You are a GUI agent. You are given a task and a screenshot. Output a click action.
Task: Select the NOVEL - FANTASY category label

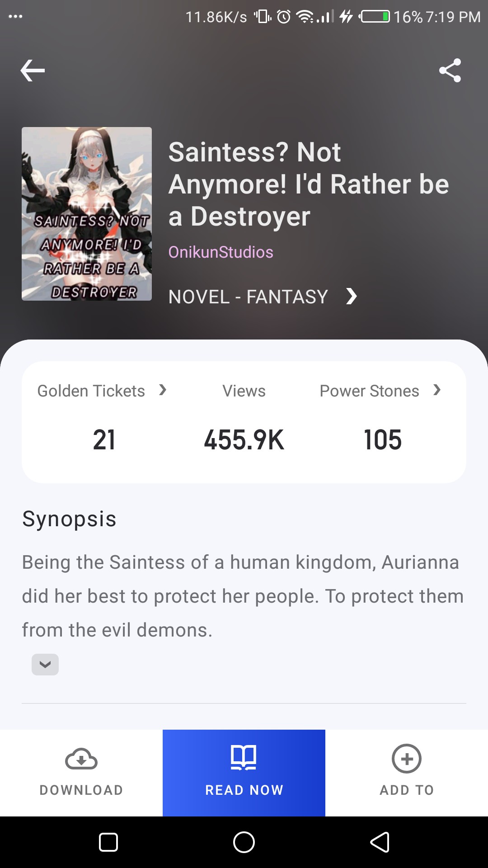click(248, 297)
